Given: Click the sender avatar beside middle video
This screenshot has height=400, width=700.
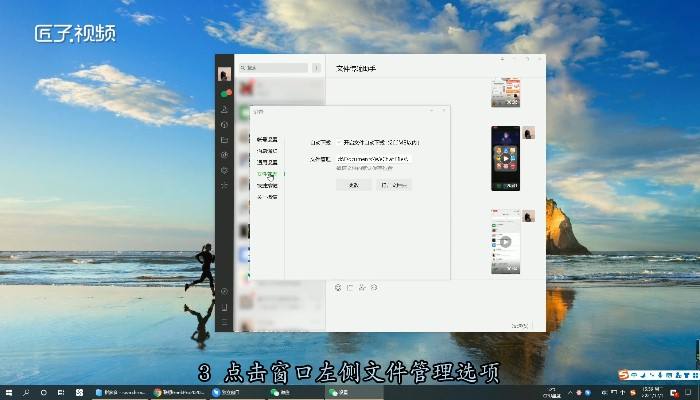Looking at the screenshot, I should pos(528,133).
